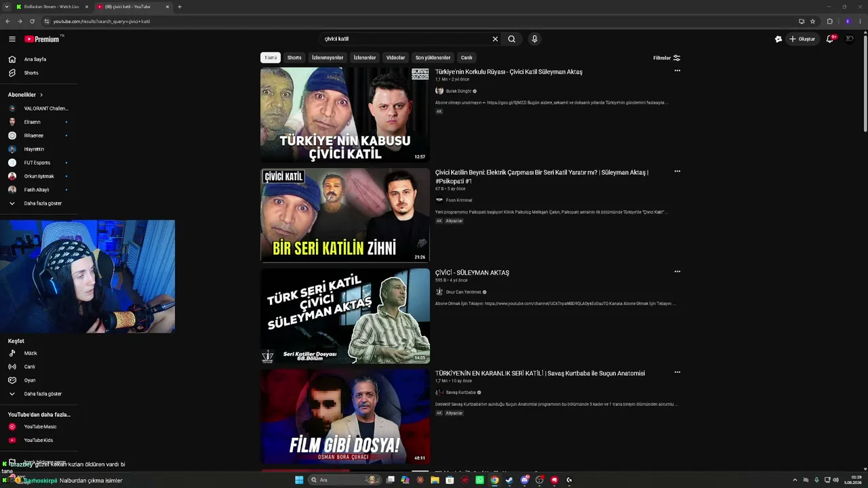Select the Canlı filter chip
The height and width of the screenshot is (488, 868).
tap(467, 58)
